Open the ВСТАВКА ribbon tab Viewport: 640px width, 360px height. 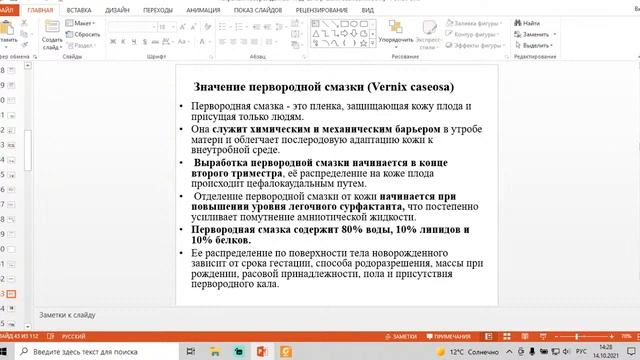[79, 10]
